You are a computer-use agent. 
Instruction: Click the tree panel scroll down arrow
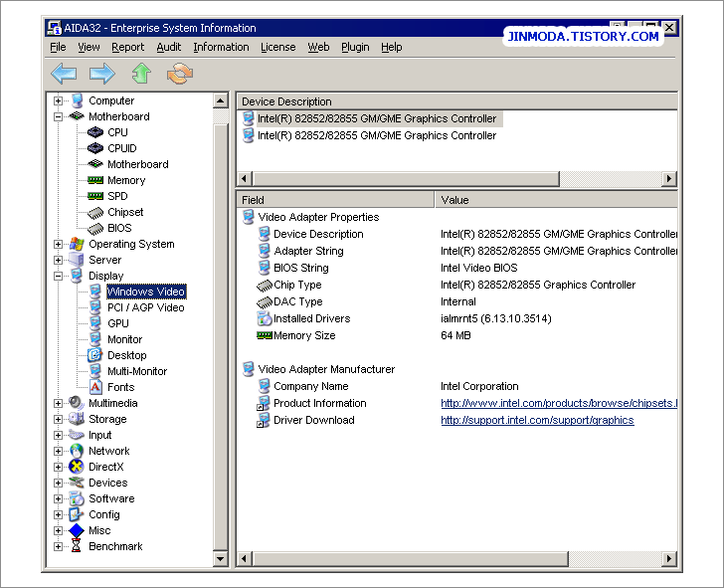221,559
